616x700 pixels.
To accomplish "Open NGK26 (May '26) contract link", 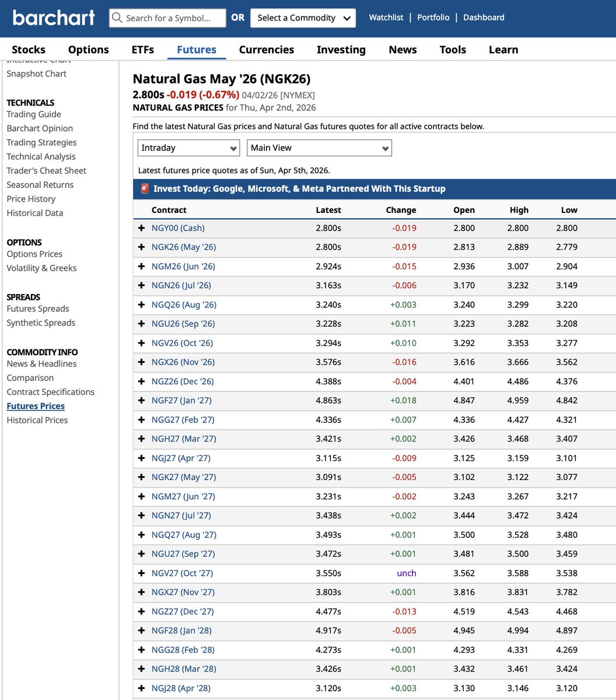I will 184,247.
